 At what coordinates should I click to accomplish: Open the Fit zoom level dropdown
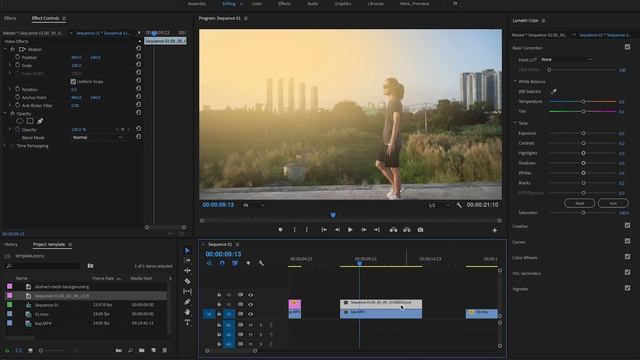253,205
